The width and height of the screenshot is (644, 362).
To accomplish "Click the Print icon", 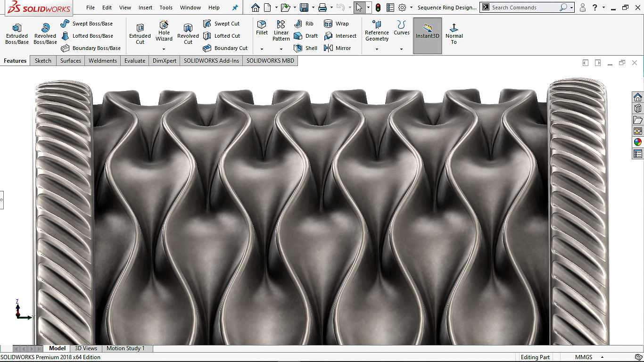I will (x=322, y=8).
